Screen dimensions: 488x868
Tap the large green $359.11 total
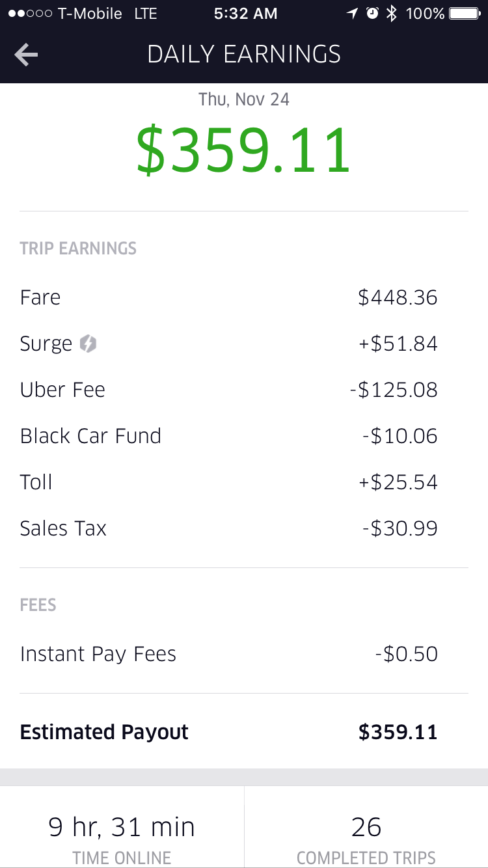click(244, 150)
